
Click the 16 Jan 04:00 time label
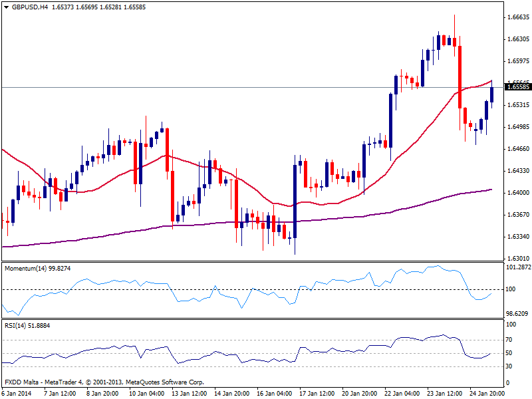274,393
